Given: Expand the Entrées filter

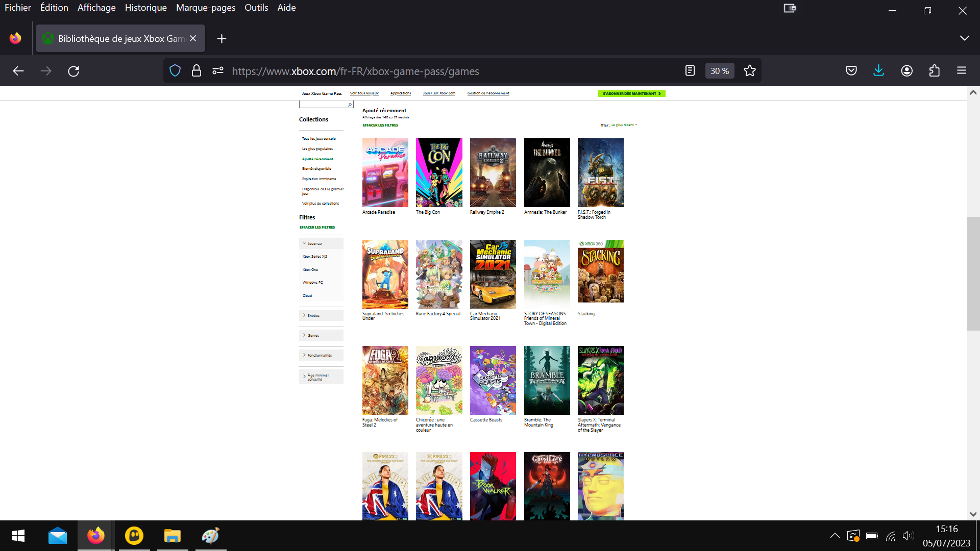Looking at the screenshot, I should point(321,315).
